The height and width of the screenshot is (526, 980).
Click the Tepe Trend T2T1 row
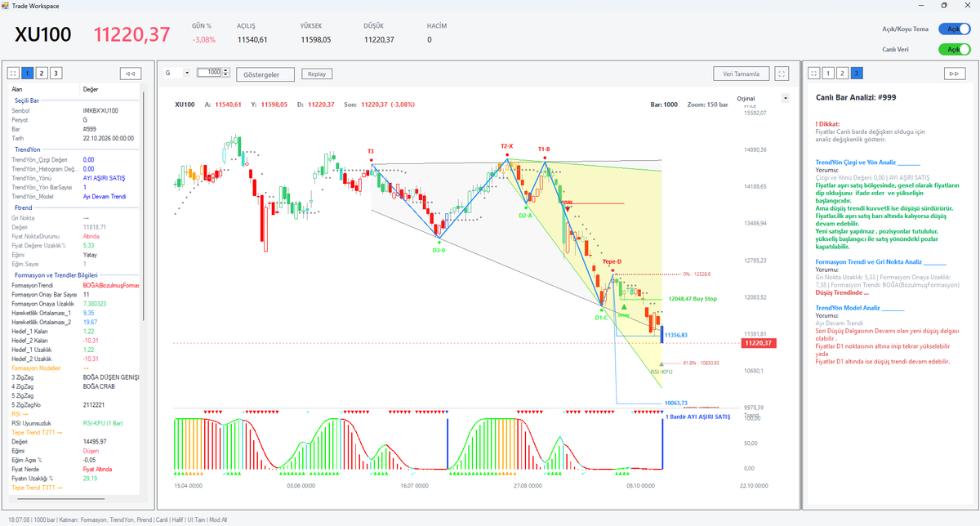[74, 432]
